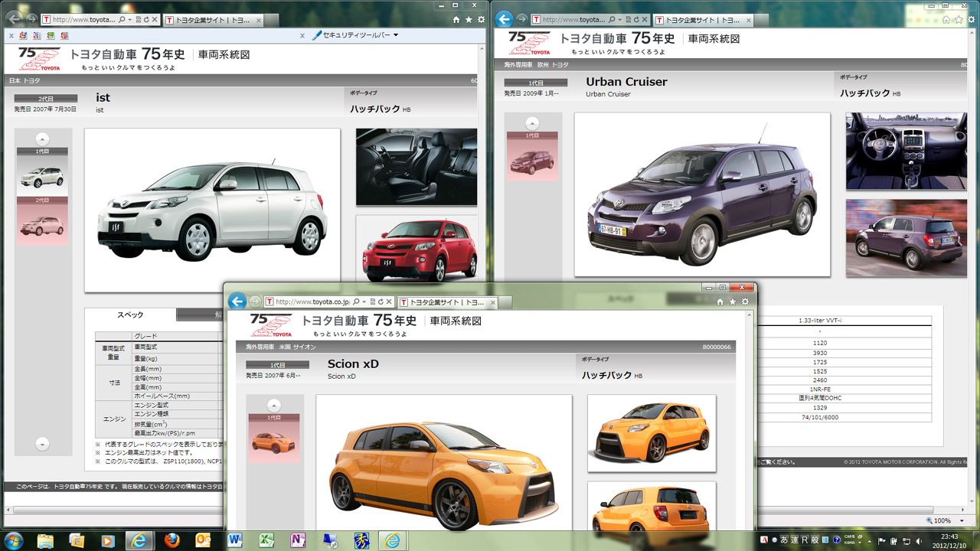Image resolution: width=980 pixels, height=551 pixels.
Task: Select 1代目 white ist thumbnail
Action: [43, 171]
